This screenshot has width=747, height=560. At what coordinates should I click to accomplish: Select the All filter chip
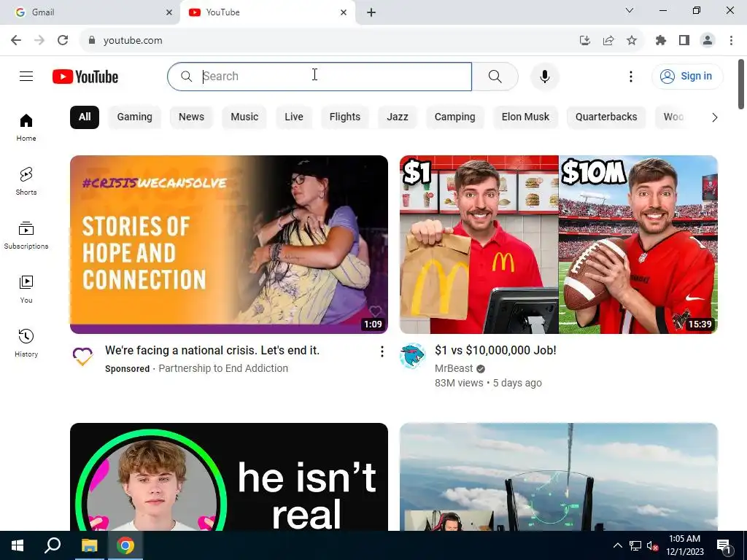(85, 117)
